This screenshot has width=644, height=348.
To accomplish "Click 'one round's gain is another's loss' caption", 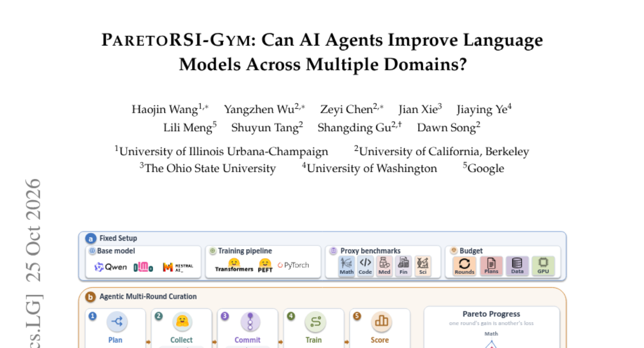I will coord(491,323).
